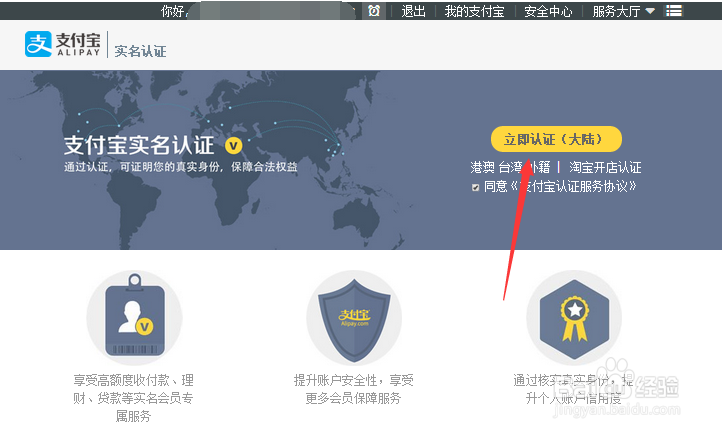Open 我的支付宝 menu item

(474, 11)
